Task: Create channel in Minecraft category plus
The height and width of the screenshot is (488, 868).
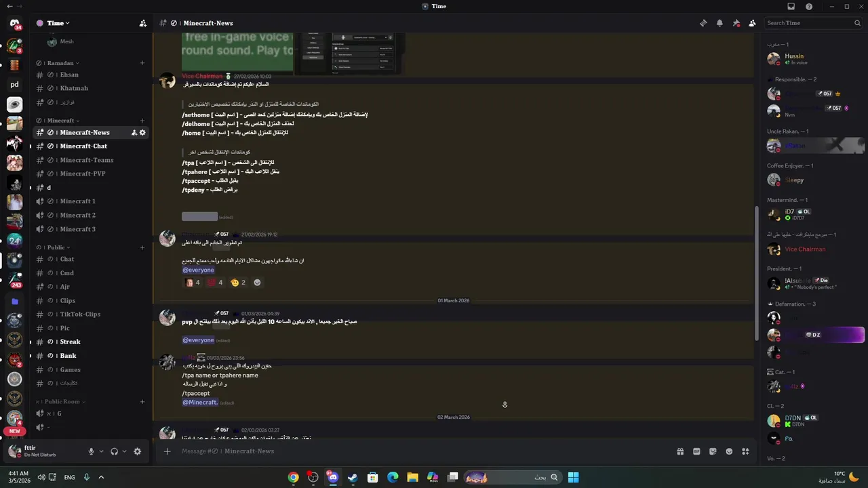Action: (142, 121)
